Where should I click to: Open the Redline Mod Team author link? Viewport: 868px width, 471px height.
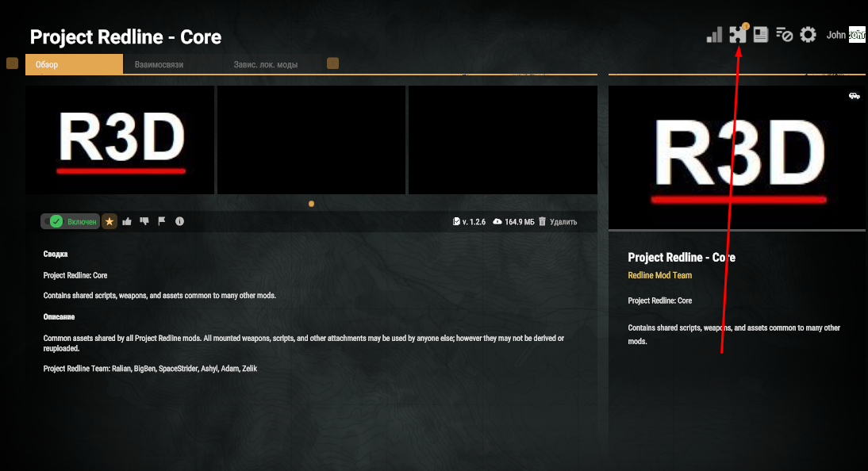click(659, 275)
